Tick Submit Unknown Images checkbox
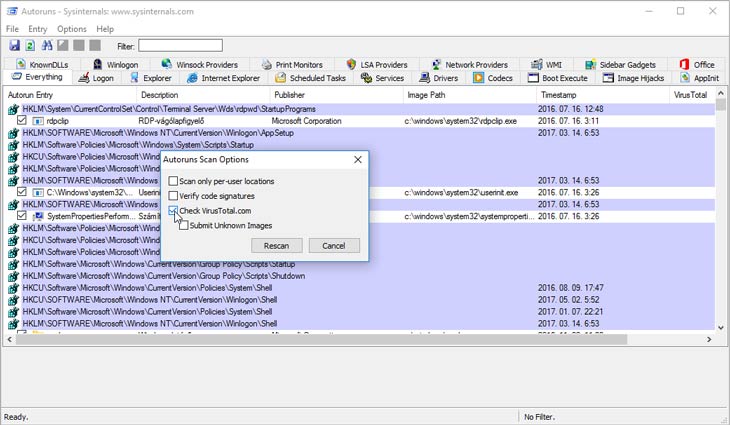Viewport: 730px width, 425px height. pyautogui.click(x=183, y=225)
